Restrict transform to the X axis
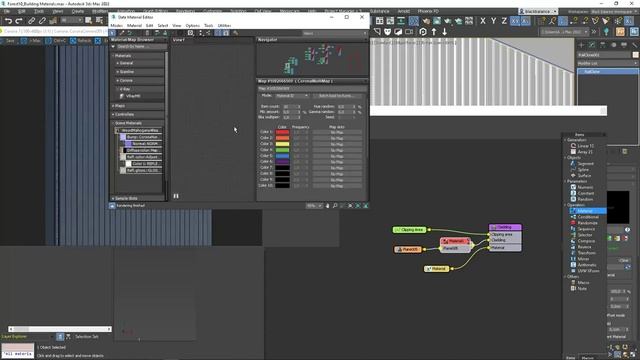Viewport: 640px width, 360px height. 483,20
